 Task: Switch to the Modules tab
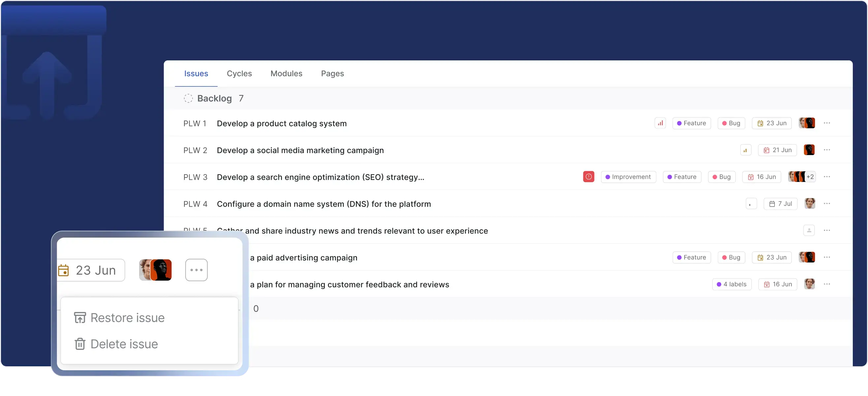[286, 74]
